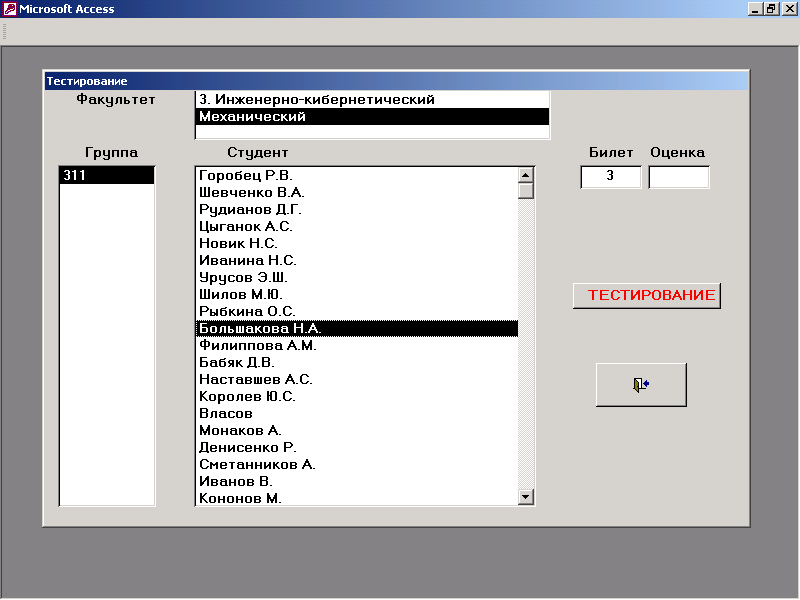This screenshot has width=800, height=600.
Task: Select the Механический faculty row
Action: tap(372, 116)
